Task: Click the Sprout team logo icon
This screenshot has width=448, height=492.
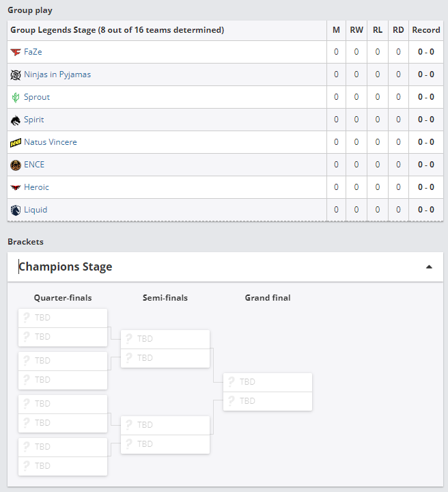Action: tap(16, 97)
